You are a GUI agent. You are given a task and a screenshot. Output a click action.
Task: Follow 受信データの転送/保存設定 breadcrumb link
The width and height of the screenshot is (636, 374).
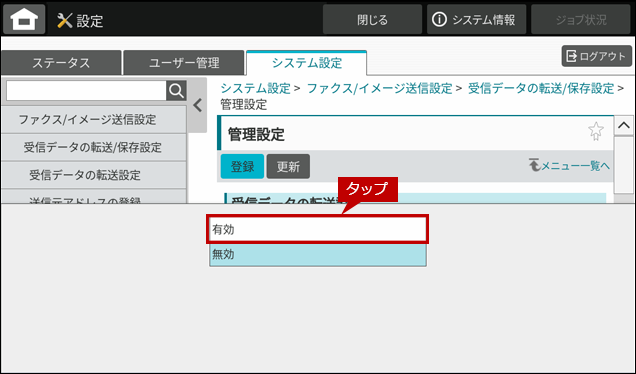[x=541, y=88]
